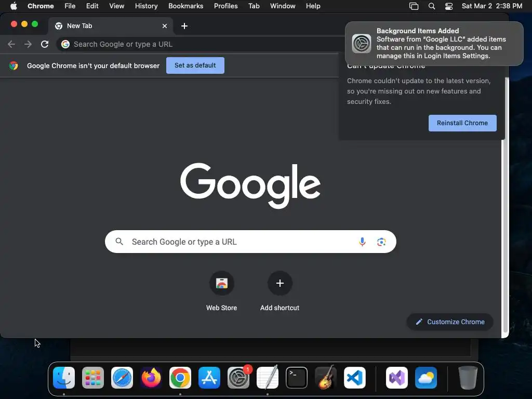Screen dimensions: 532x399
Task: Open the Edit menu
Action: click(92, 6)
